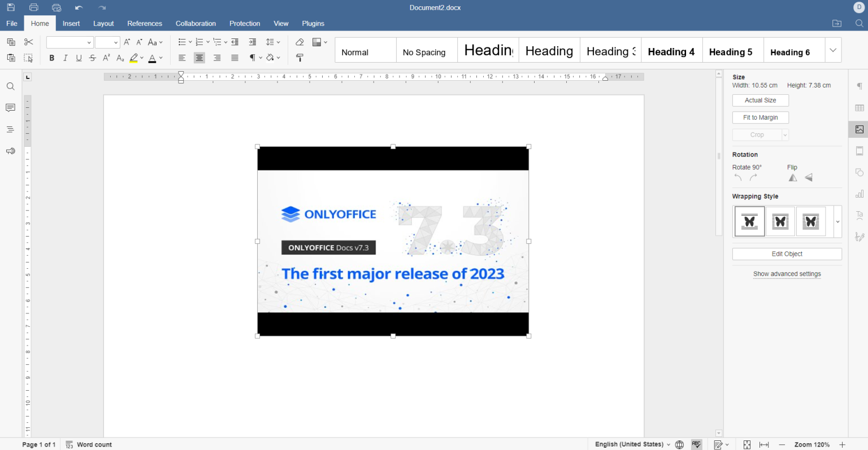The width and height of the screenshot is (868, 450).
Task: Click the rotate 90° counterclockwise icon
Action: coord(737,177)
